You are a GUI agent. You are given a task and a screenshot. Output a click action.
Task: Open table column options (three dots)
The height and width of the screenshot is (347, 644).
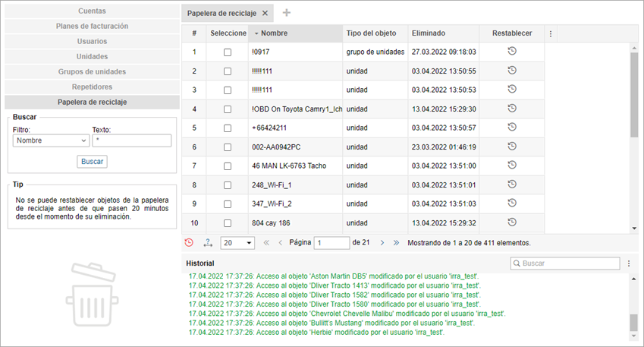click(x=551, y=33)
